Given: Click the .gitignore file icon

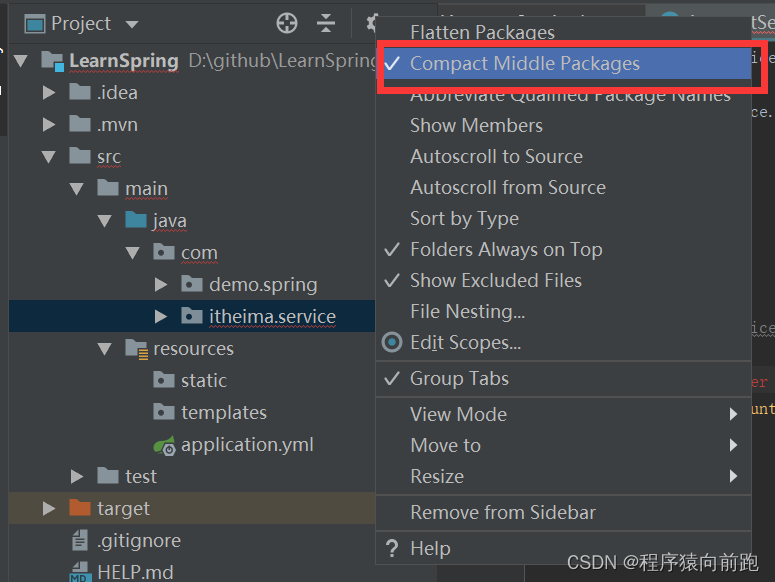Looking at the screenshot, I should pos(80,540).
